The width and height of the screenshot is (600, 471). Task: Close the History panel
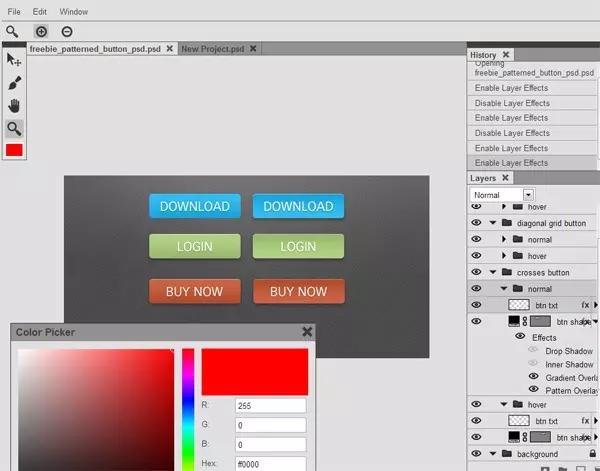[506, 55]
